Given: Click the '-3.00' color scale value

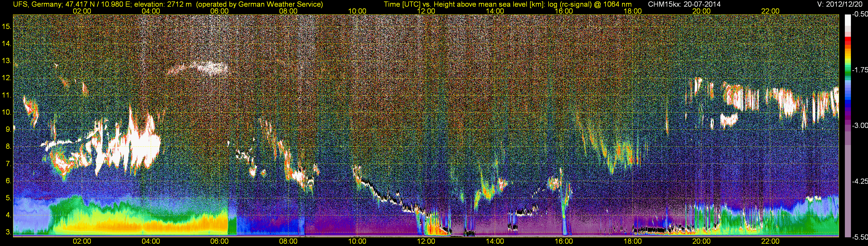Looking at the screenshot, I should click(x=860, y=125).
